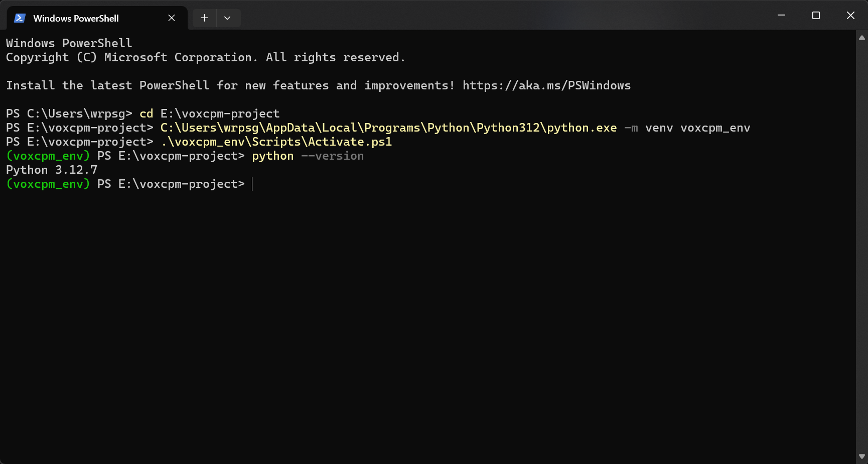
Task: Click the '-m' flag in venv command
Action: point(631,128)
